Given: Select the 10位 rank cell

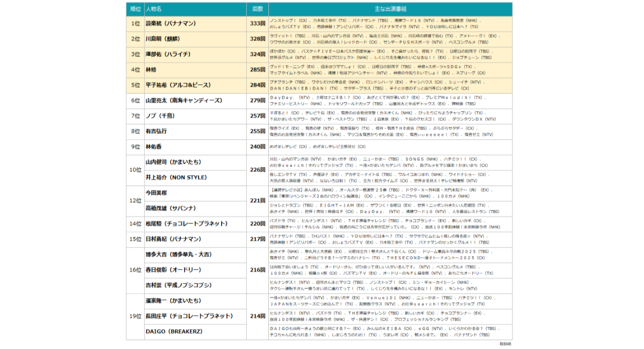Looking at the screenshot, I should (135, 170).
